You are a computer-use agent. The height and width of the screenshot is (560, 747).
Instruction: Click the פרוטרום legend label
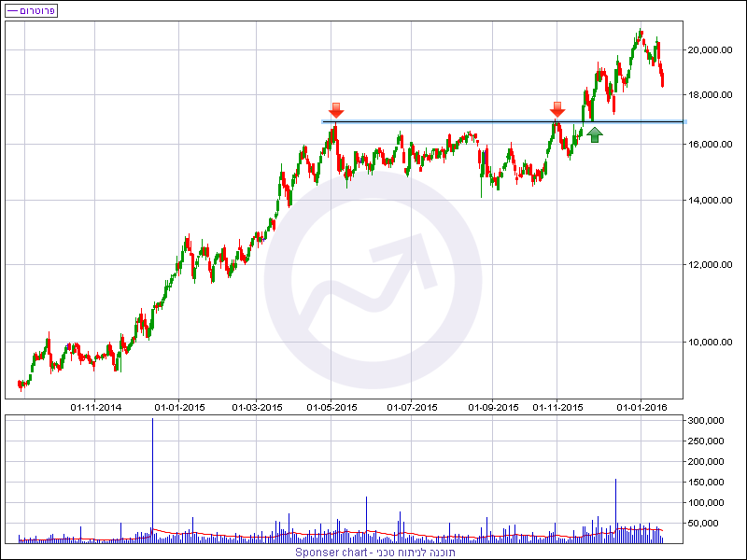pos(38,10)
